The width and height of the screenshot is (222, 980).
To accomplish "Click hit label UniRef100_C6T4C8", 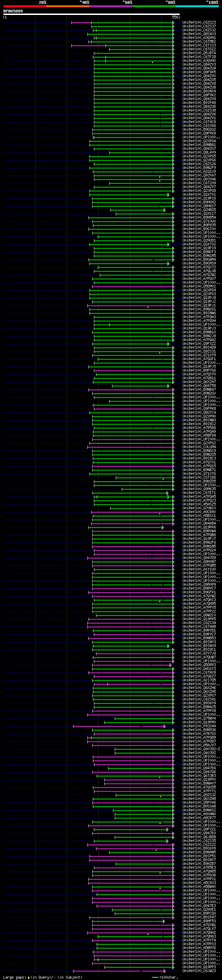I will 199,122.
